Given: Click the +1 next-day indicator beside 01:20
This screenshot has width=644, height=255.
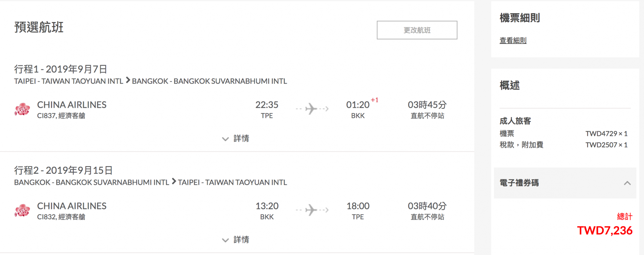Looking at the screenshot, I should point(374,100).
